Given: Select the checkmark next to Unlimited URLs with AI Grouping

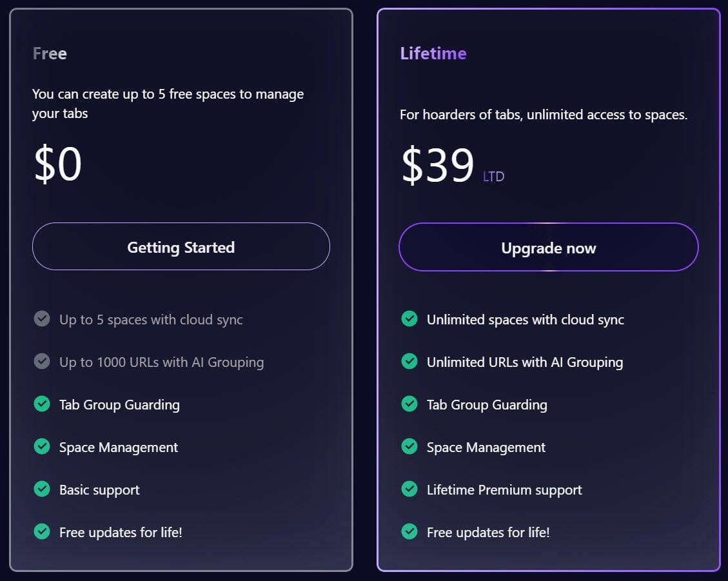Looking at the screenshot, I should pyautogui.click(x=409, y=362).
